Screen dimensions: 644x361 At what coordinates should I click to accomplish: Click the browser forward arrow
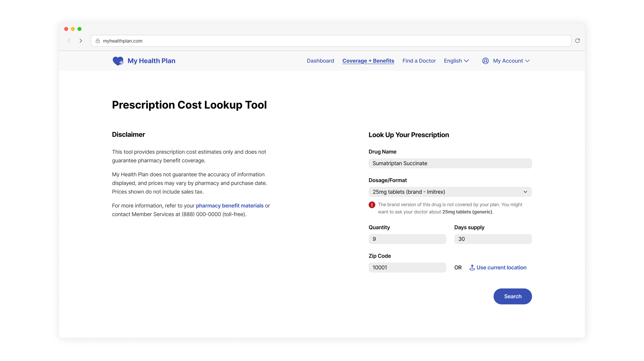click(x=80, y=41)
